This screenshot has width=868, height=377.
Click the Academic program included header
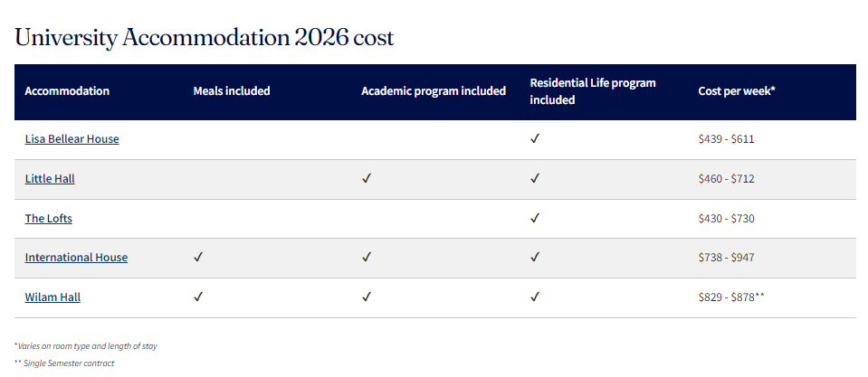433,91
